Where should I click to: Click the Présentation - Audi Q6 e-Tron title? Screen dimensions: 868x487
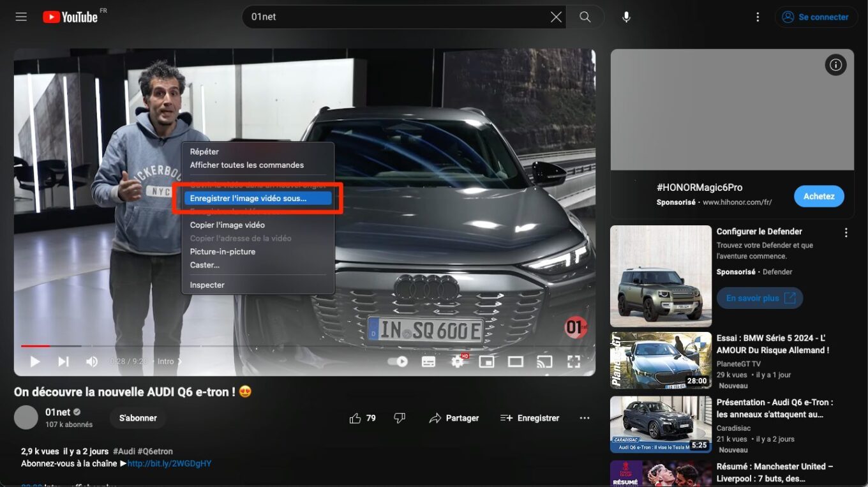coord(775,408)
